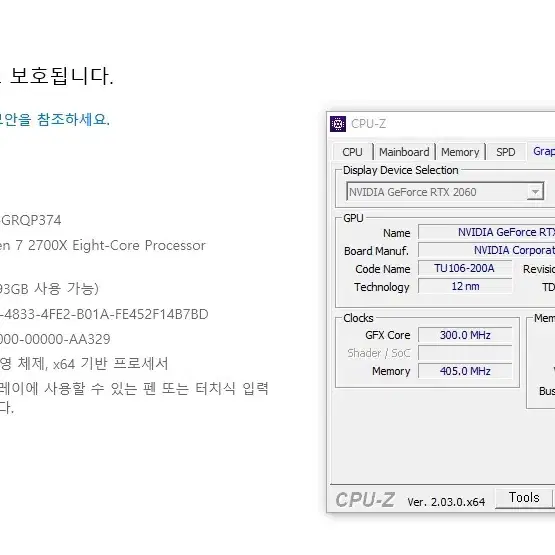Open the Graphics tab in CPU-Z
The image size is (555, 555).
[543, 151]
